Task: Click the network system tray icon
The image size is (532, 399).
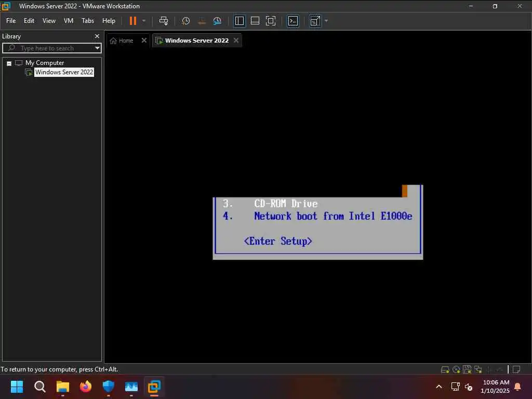Action: [455, 387]
